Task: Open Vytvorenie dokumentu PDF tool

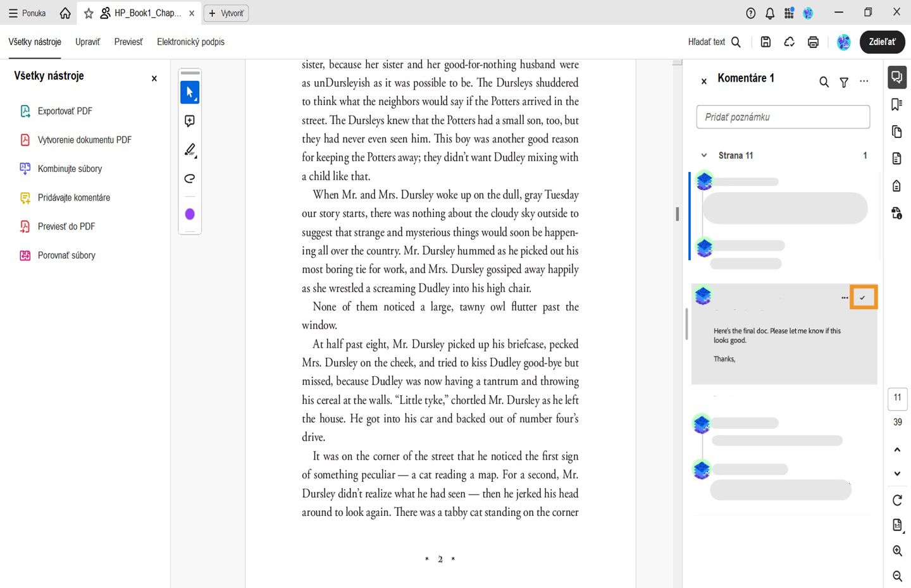Action: (75, 140)
